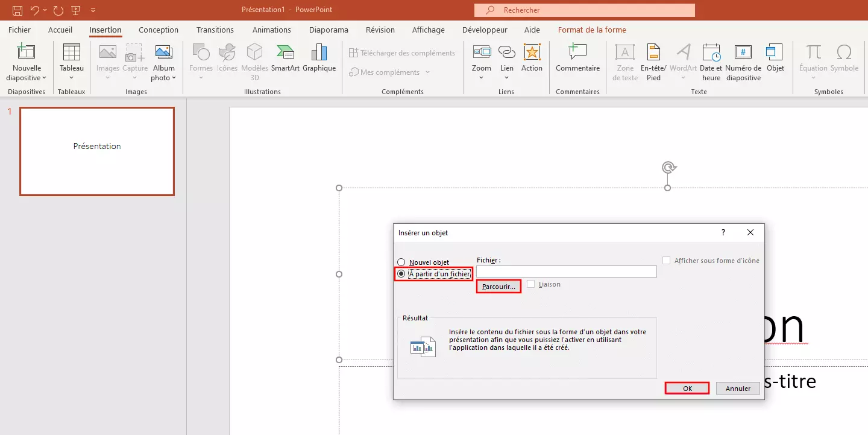The height and width of the screenshot is (435, 868).
Task: Click the Symbole omega icon
Action: [844, 52]
